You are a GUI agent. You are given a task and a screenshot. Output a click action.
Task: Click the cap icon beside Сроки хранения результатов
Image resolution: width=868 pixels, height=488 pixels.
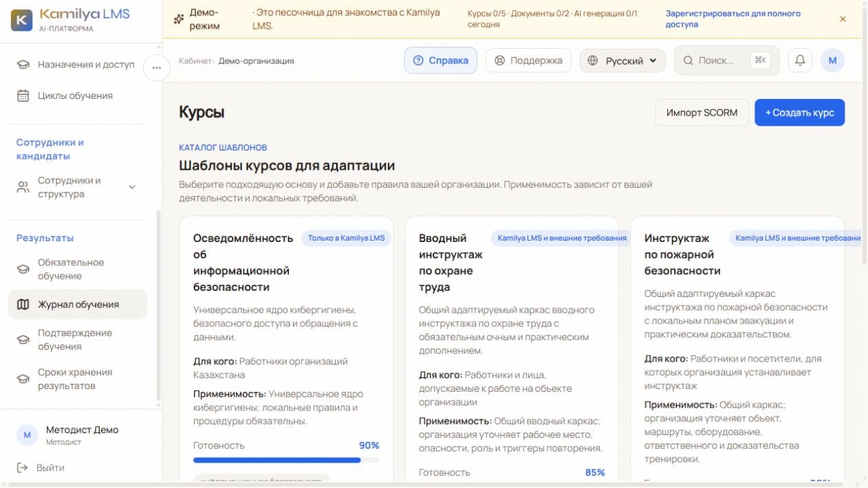tap(23, 379)
